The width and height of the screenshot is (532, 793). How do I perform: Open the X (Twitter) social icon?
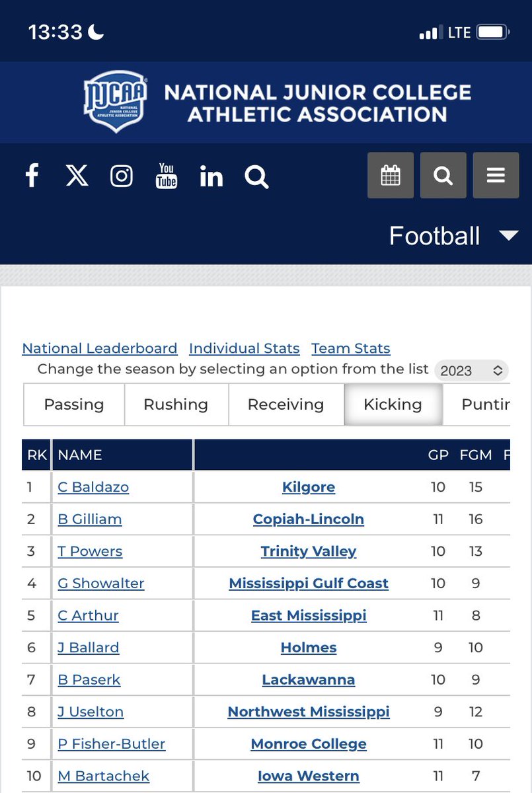[x=77, y=176]
